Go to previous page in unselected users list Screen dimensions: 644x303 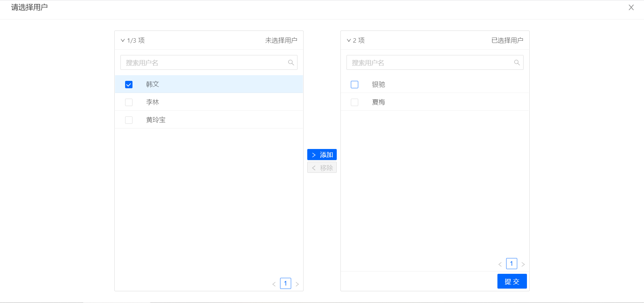tap(274, 284)
